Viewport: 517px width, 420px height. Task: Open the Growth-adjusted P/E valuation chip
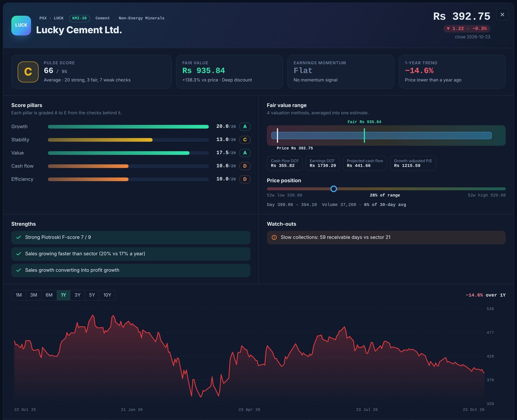click(413, 163)
